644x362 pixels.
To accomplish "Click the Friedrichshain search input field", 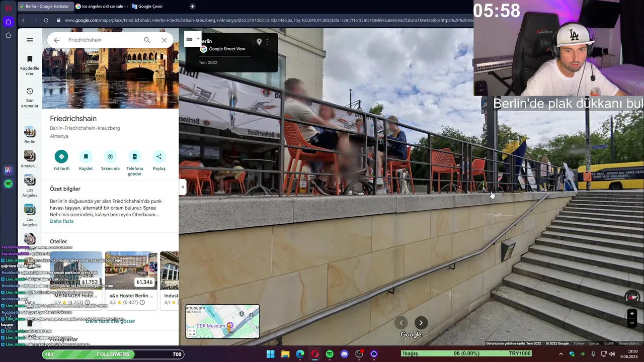I will [102, 40].
